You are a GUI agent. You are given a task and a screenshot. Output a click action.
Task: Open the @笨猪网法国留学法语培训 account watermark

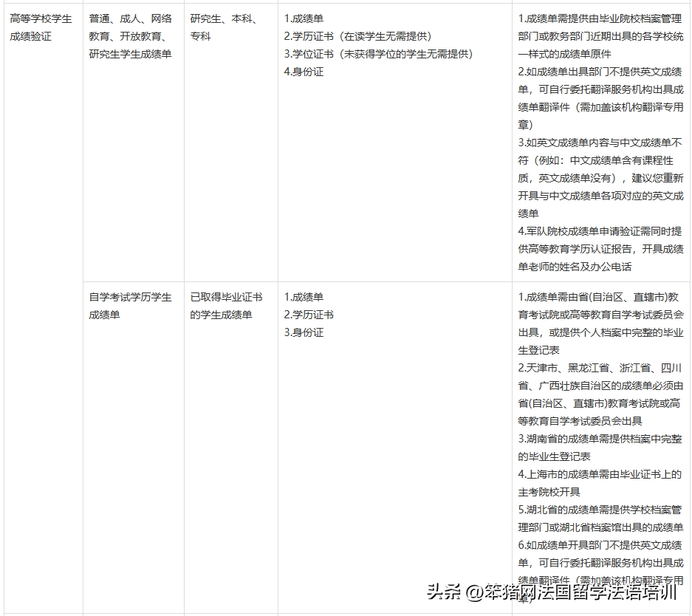pyautogui.click(x=570, y=591)
